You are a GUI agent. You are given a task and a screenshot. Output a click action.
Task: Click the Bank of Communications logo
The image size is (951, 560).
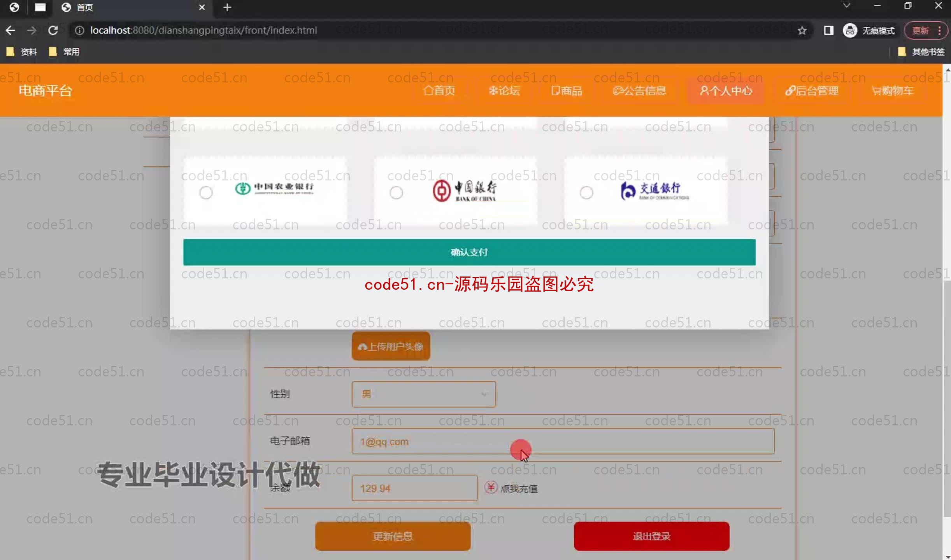654,191
